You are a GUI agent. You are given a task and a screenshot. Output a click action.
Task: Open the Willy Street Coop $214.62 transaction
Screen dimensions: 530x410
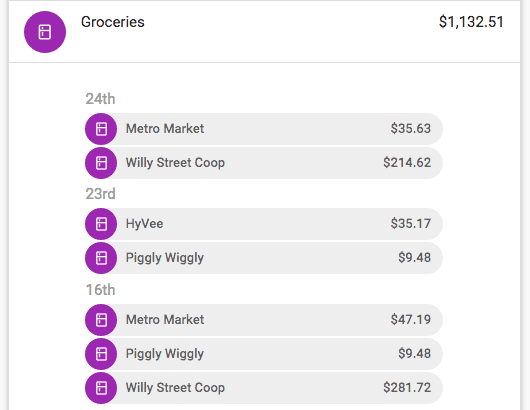pos(264,163)
